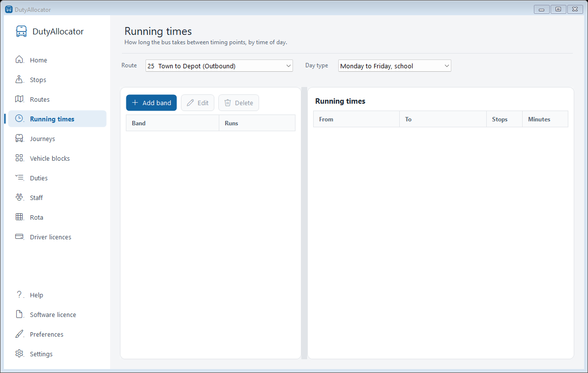Open the Route dropdown
The width and height of the screenshot is (588, 373).
[219, 66]
